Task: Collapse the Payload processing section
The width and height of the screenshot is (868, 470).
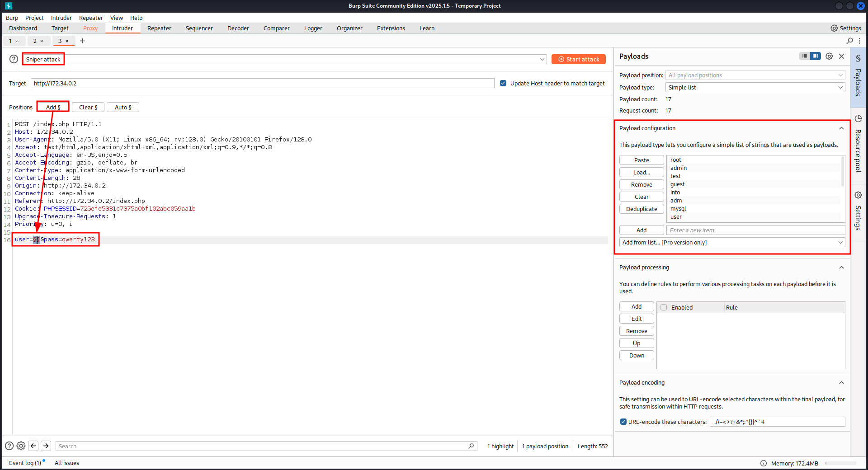Action: (x=841, y=268)
